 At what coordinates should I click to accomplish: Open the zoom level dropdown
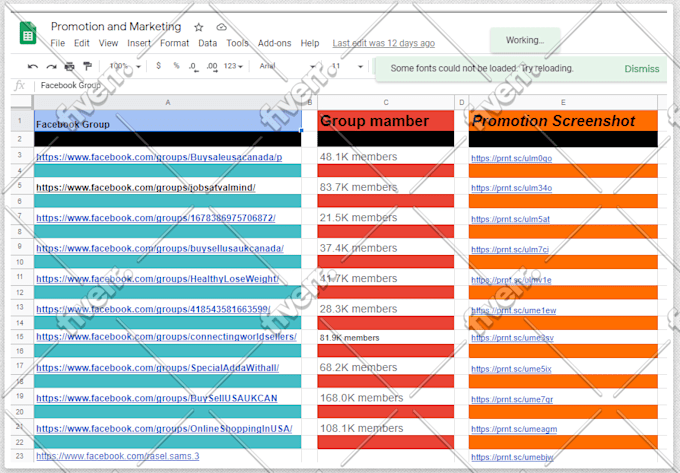click(125, 66)
